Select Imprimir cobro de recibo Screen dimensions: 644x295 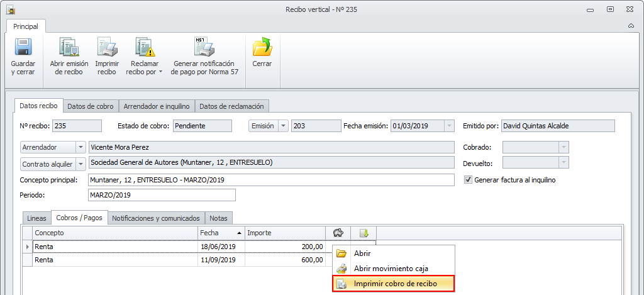tap(393, 284)
